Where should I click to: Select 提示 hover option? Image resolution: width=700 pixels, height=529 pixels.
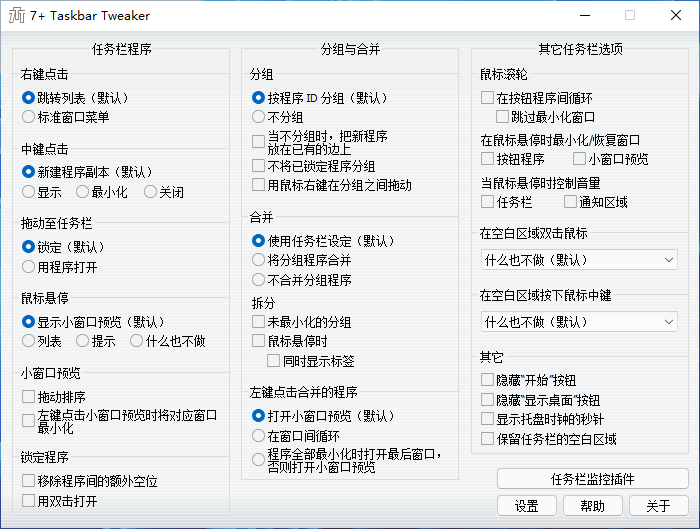[x=82, y=341]
